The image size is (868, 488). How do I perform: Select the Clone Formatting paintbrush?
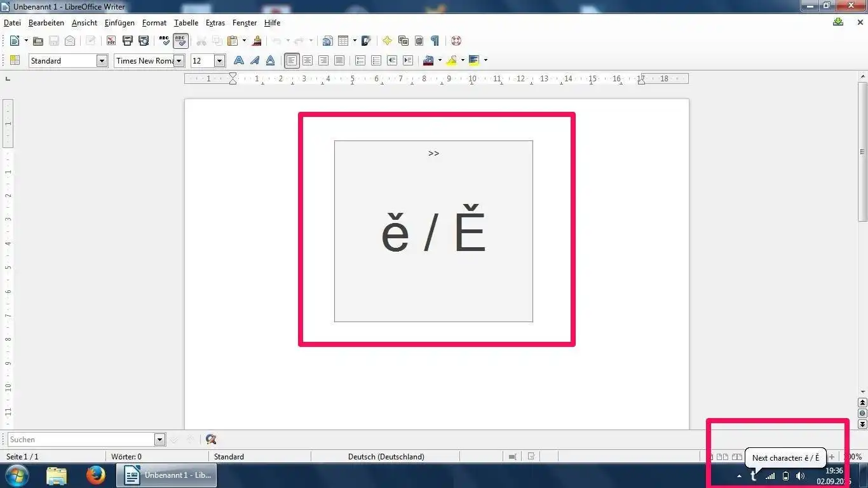(x=257, y=41)
